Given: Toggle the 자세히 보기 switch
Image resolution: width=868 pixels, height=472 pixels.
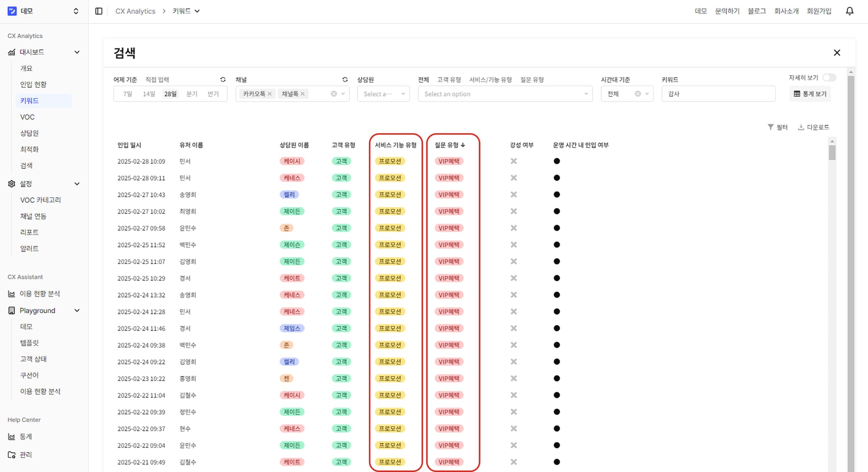Looking at the screenshot, I should [829, 78].
